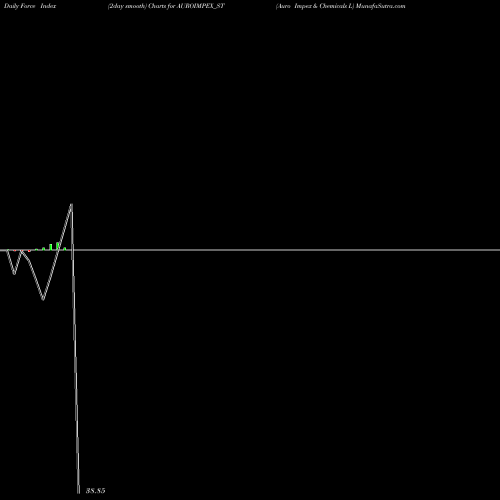Click the 'Daily Force Index' chart title
The height and width of the screenshot is (500, 500).
30,6
